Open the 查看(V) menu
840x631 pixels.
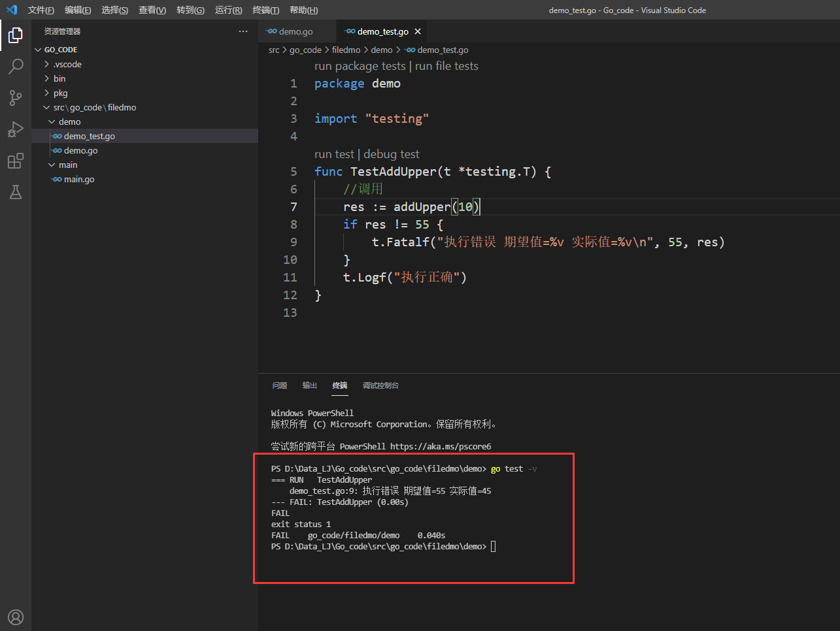tap(152, 10)
